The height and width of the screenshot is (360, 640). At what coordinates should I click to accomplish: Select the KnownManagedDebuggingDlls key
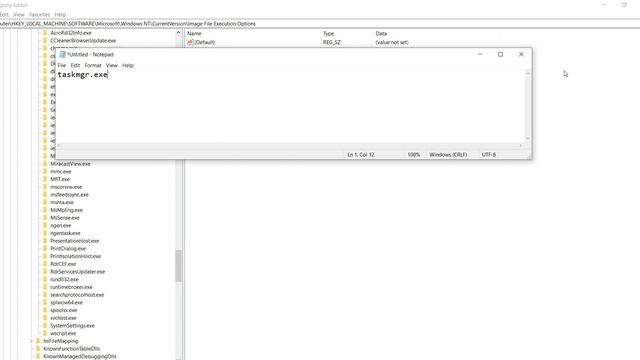point(80,356)
